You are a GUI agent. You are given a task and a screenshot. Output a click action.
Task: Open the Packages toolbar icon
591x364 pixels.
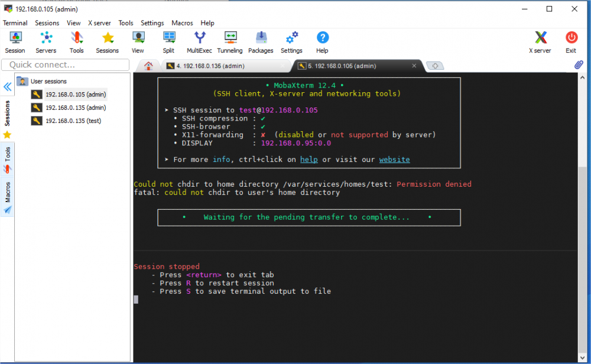click(261, 42)
